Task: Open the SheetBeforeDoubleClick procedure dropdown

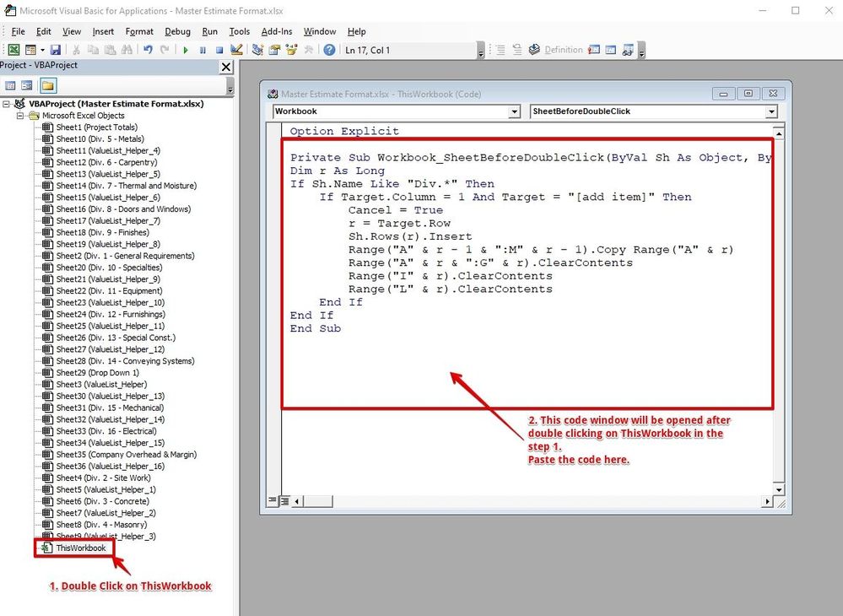Action: 771,111
